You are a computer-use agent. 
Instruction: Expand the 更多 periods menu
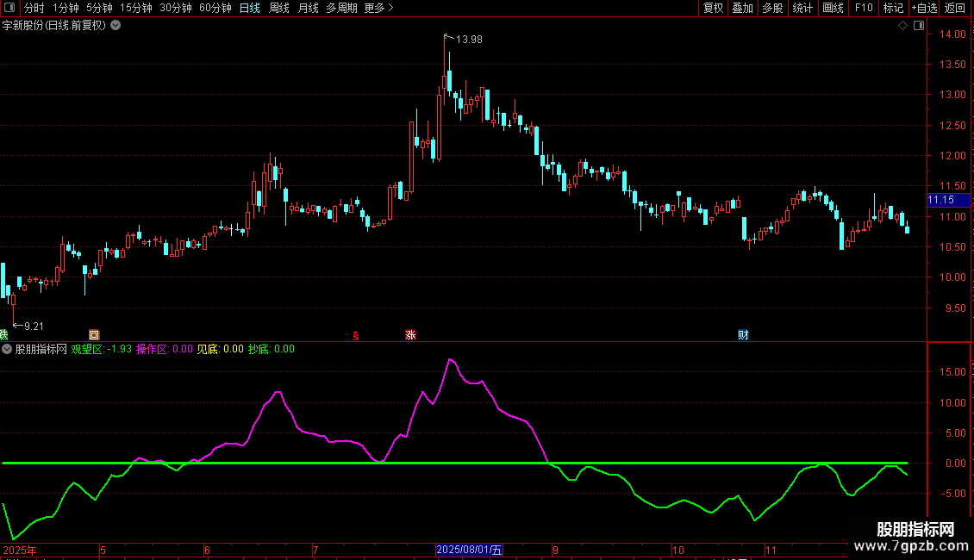coord(379,8)
